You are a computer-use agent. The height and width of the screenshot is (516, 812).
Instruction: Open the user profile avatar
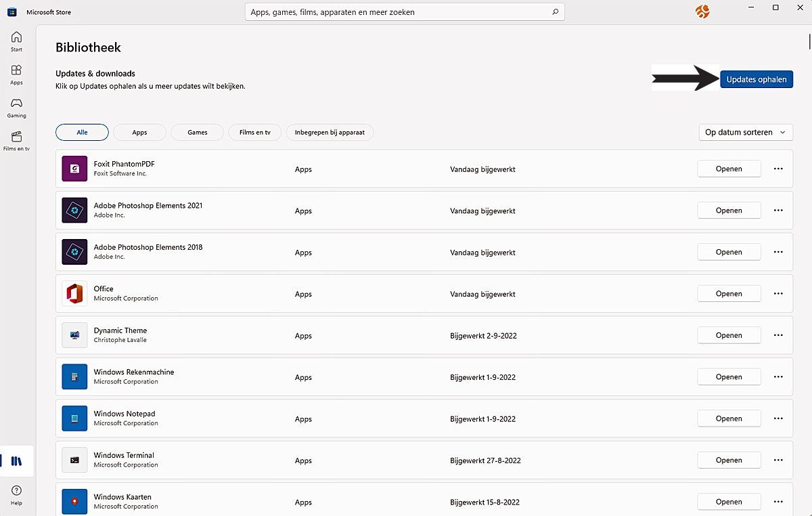tap(702, 12)
